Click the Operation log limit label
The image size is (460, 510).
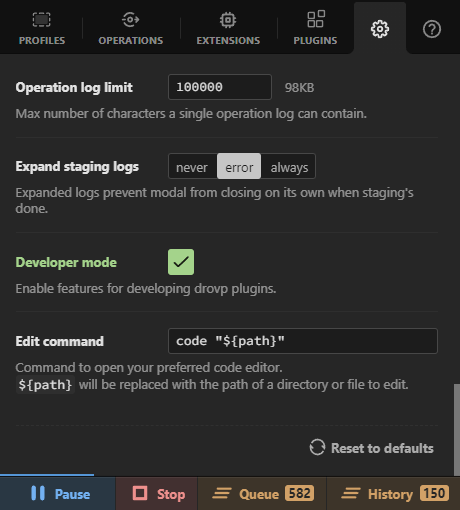pos(74,87)
